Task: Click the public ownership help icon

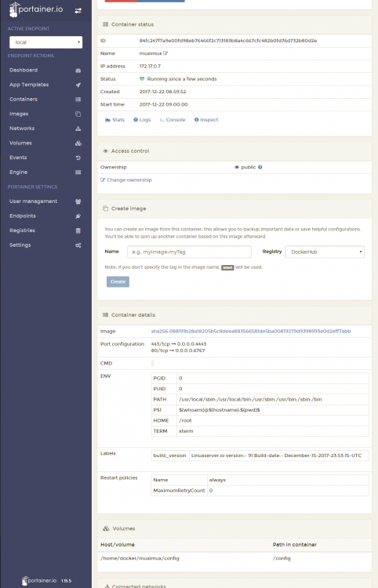Action: click(260, 167)
